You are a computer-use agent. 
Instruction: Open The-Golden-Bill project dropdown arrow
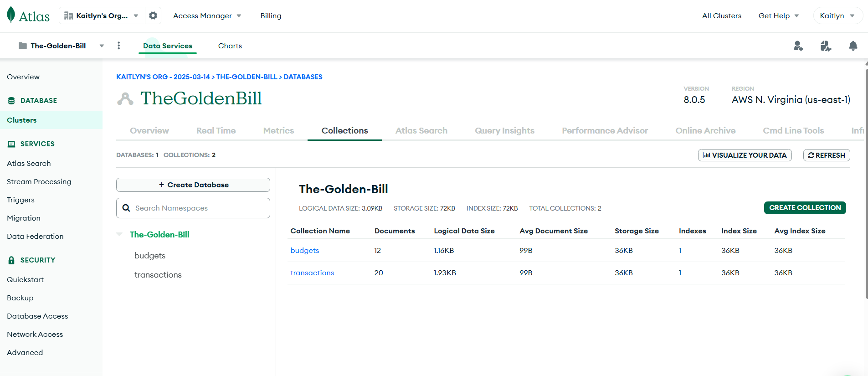pos(102,46)
